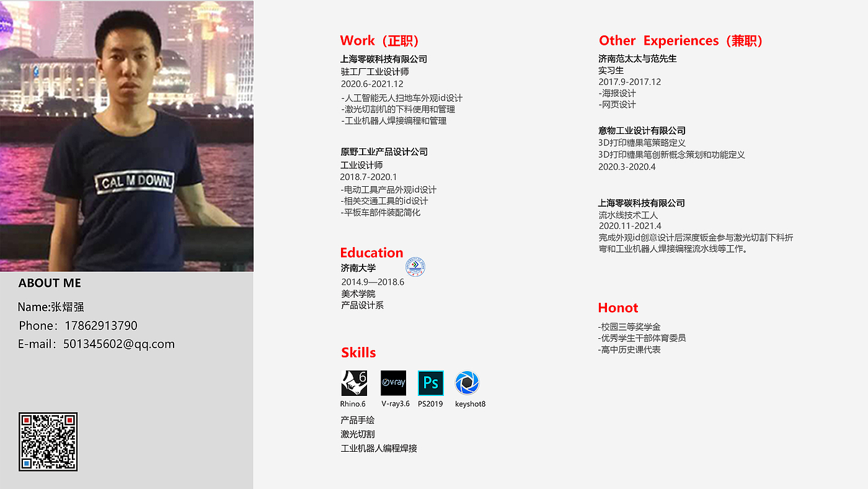Click the 'Other Experiences（兼职）' heading
The width and height of the screenshot is (868, 489).
[x=681, y=41]
